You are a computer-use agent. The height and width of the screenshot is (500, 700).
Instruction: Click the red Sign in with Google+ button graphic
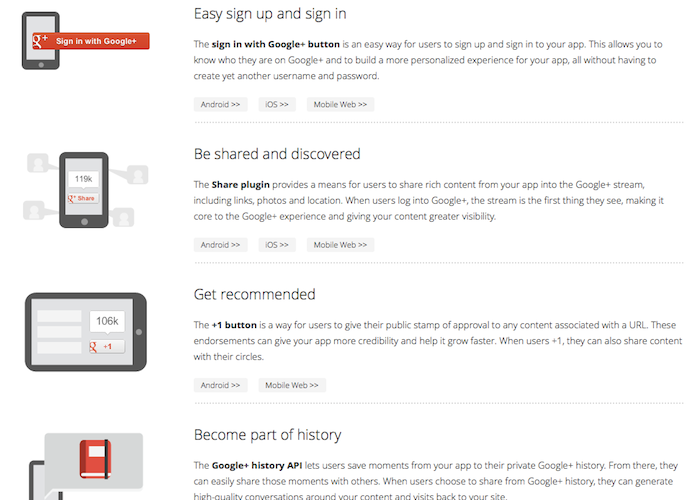[x=91, y=41]
